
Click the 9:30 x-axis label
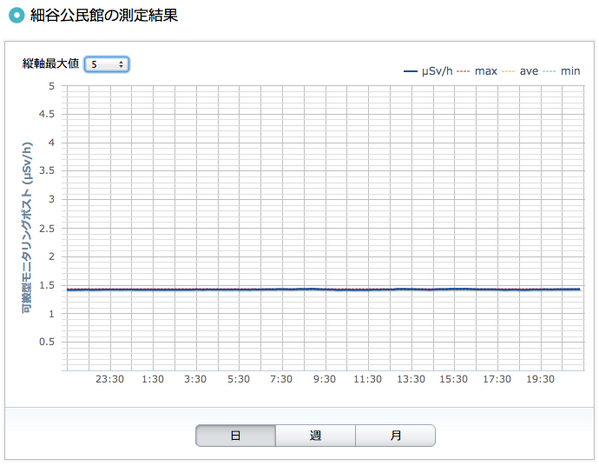pyautogui.click(x=324, y=379)
